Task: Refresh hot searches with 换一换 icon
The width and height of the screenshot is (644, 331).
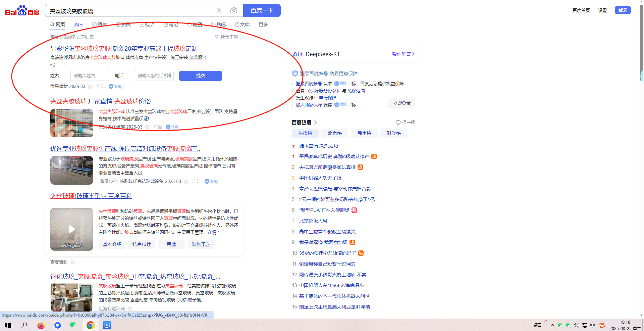Action: tap(398, 122)
